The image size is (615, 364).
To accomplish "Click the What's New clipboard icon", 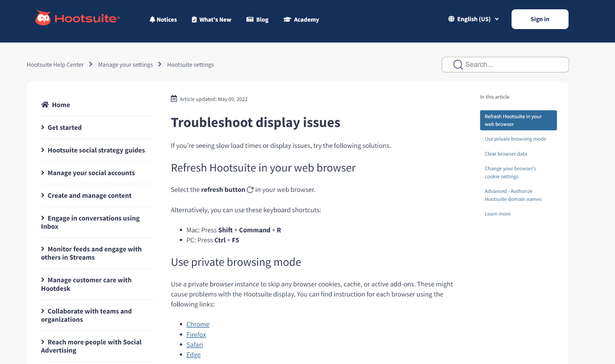I will tap(194, 20).
